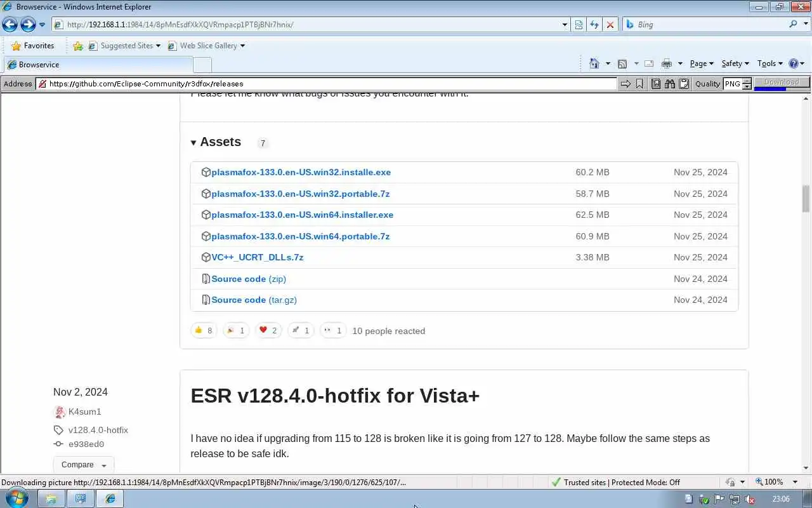Click the Go arrow icon beside address
The width and height of the screenshot is (812, 508).
pos(625,84)
